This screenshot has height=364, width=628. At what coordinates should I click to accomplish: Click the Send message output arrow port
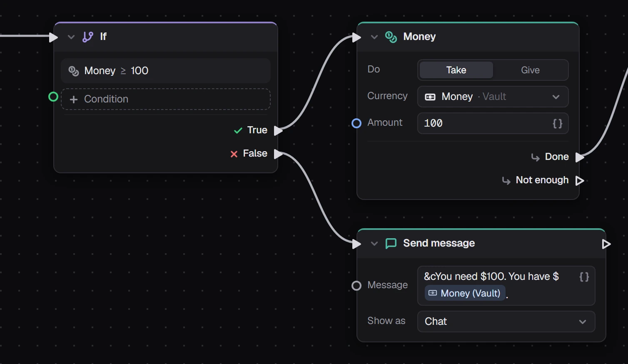(x=606, y=244)
